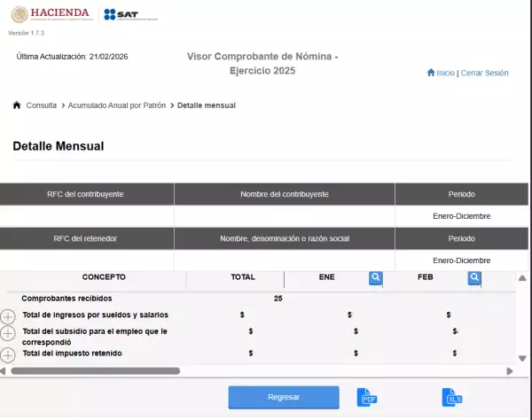Expand Total del impuesto retenido row
Viewport: 532px width, 420px height.
click(8, 354)
